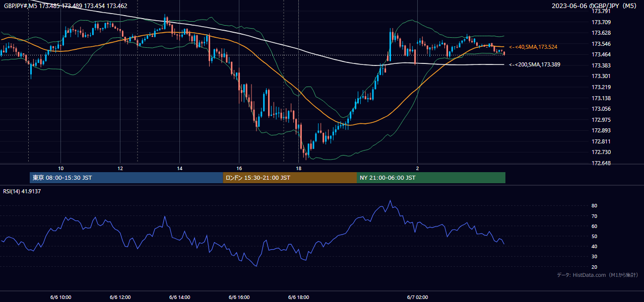Click the 6/6 18:00 bottom time label
The width and height of the screenshot is (644, 302).
click(x=298, y=297)
